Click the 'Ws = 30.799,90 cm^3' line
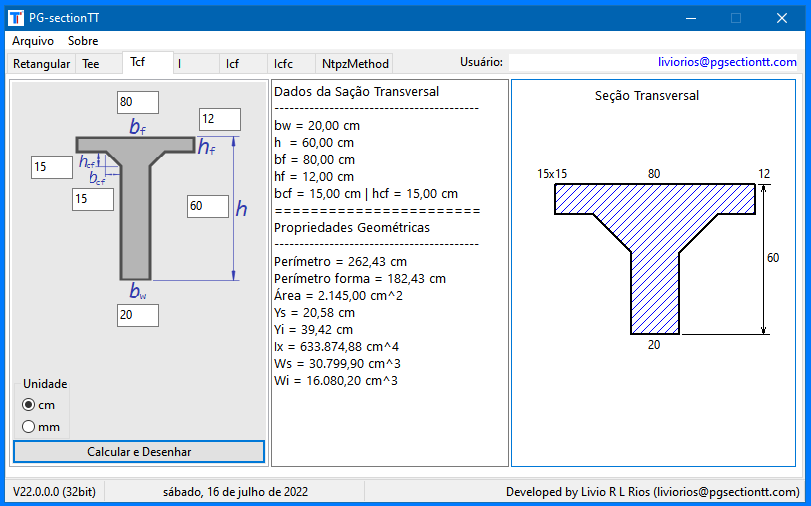Image resolution: width=811 pixels, height=506 pixels. pos(337,364)
